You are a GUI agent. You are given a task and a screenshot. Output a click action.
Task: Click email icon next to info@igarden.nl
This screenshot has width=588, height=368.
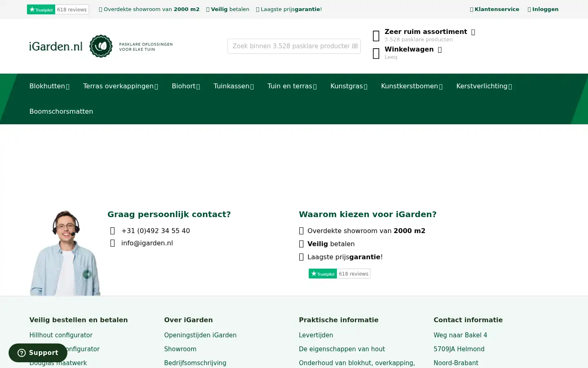113,243
